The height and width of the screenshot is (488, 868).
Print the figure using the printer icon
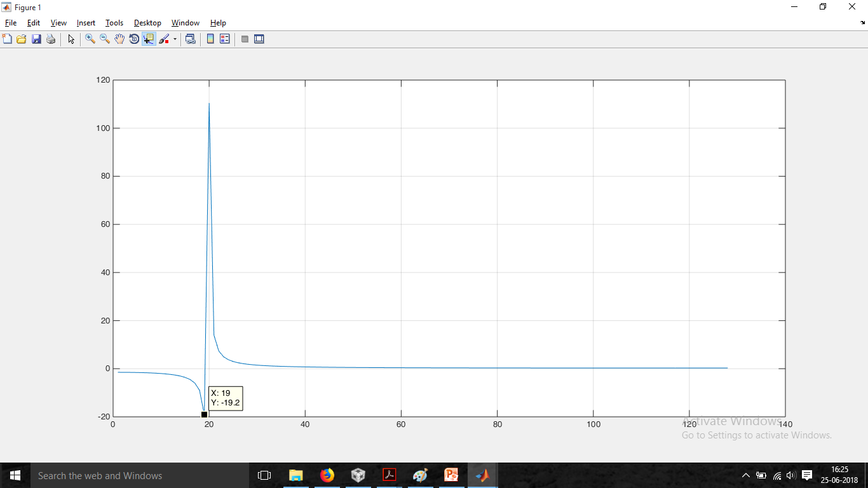click(51, 39)
